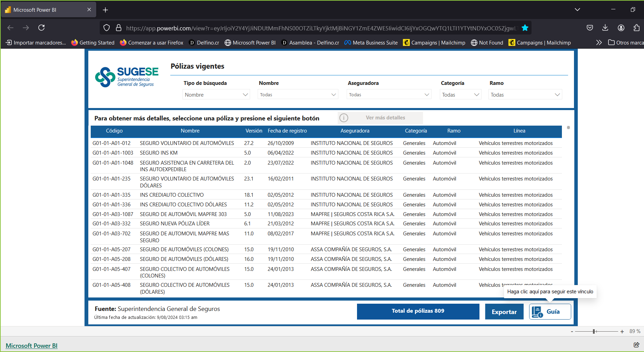Click the zoom slider handle in status bar
This screenshot has width=644, height=352.
(594, 331)
